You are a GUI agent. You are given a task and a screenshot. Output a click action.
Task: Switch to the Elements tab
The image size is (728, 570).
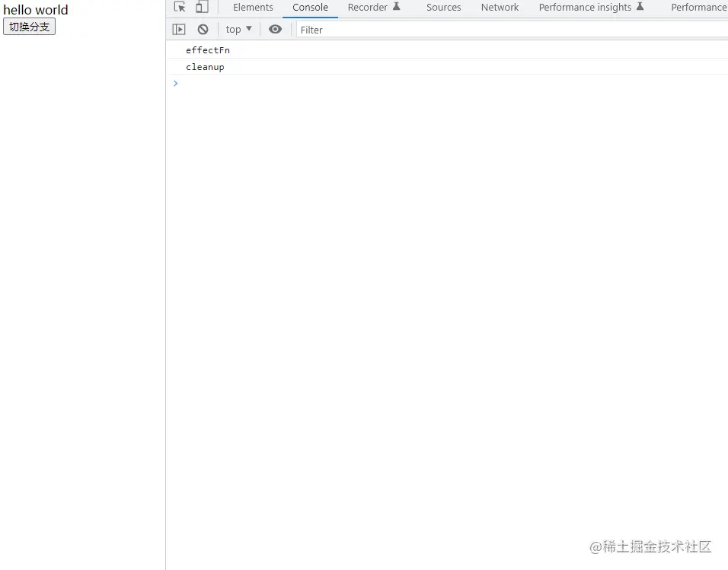pos(253,8)
